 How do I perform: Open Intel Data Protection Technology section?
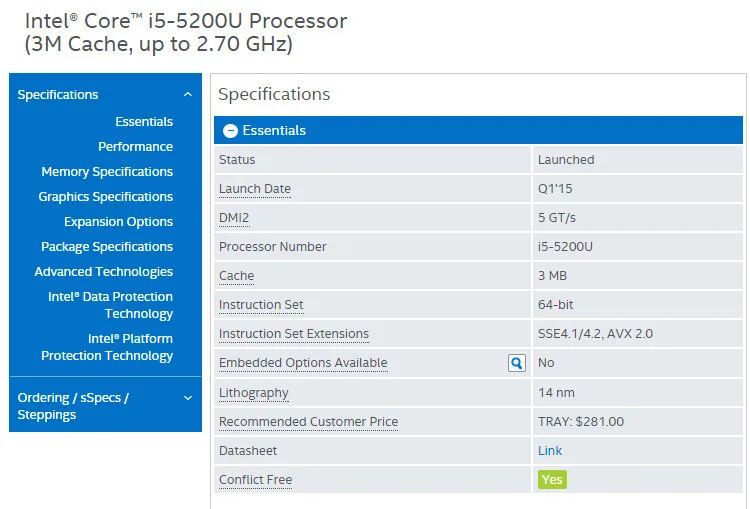[x=110, y=305]
